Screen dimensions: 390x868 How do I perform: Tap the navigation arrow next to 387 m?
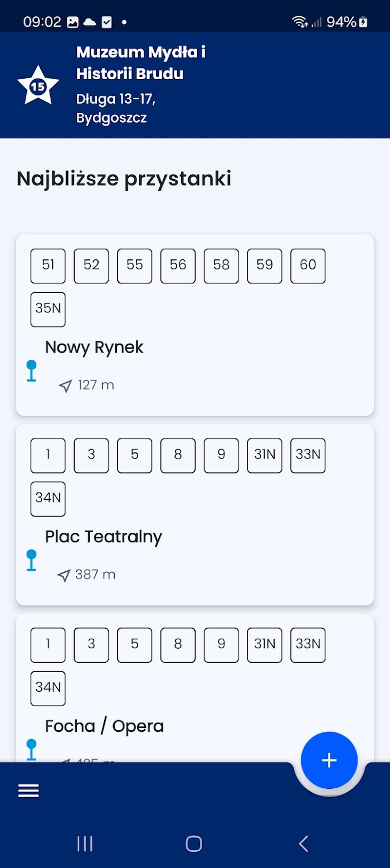click(x=65, y=575)
